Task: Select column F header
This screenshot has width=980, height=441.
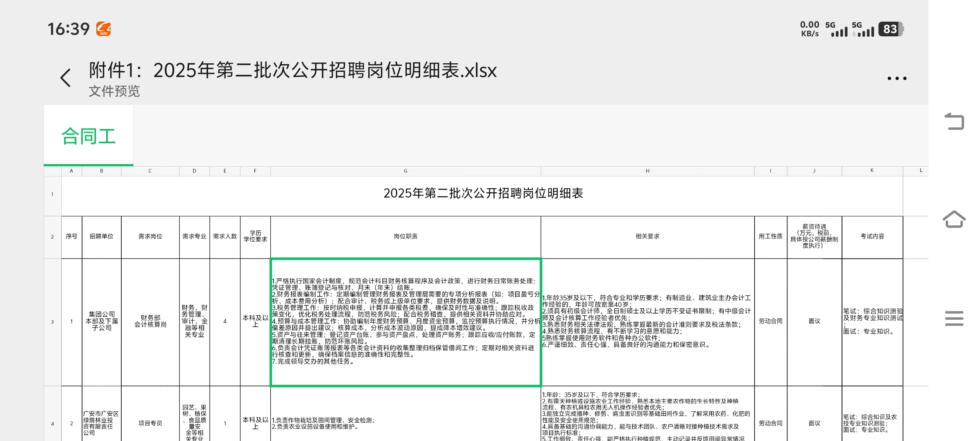Action: [x=255, y=171]
